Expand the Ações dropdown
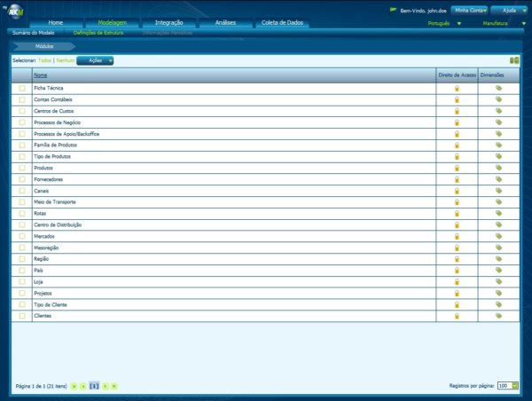This screenshot has width=532, height=401. [95, 60]
